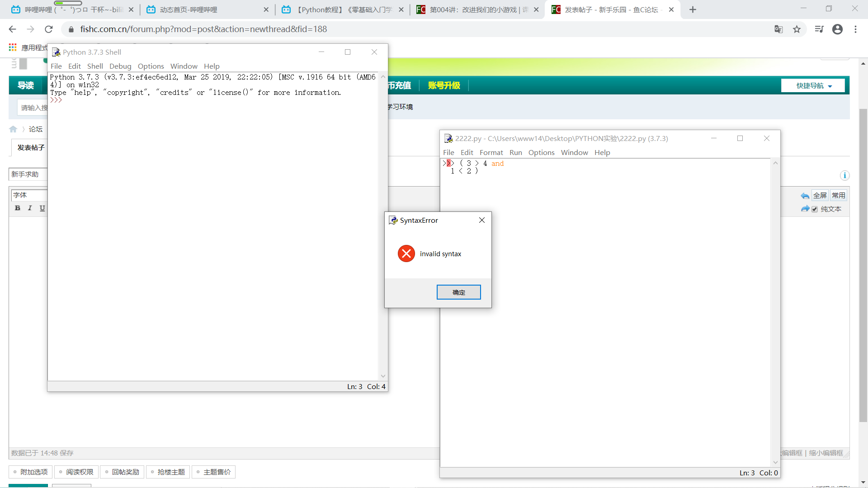Bookmark this page with the star
The image size is (868, 488).
pyautogui.click(x=797, y=29)
